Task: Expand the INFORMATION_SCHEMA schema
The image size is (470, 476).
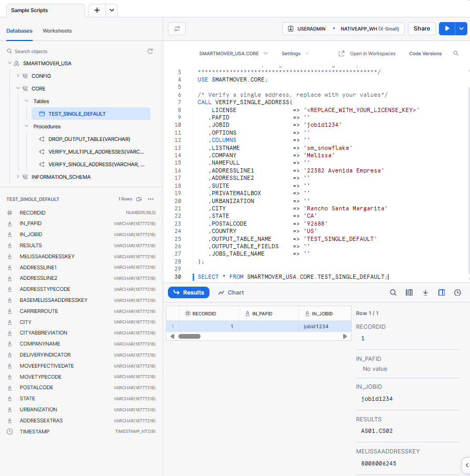Action: 18,177
